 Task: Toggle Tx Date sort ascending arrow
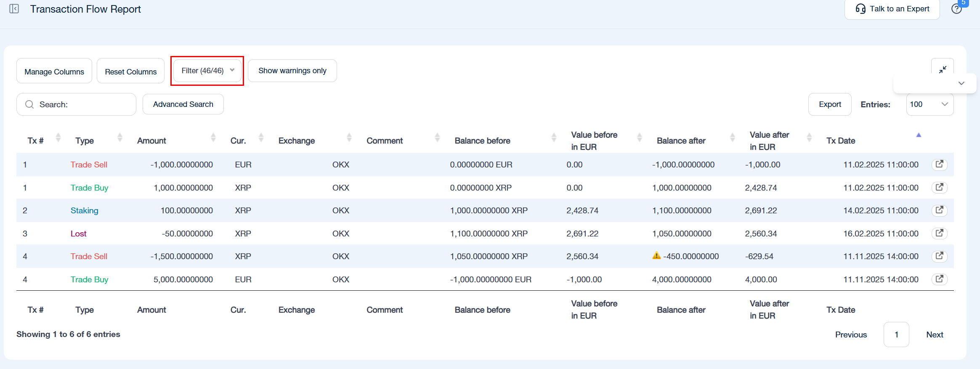[919, 135]
